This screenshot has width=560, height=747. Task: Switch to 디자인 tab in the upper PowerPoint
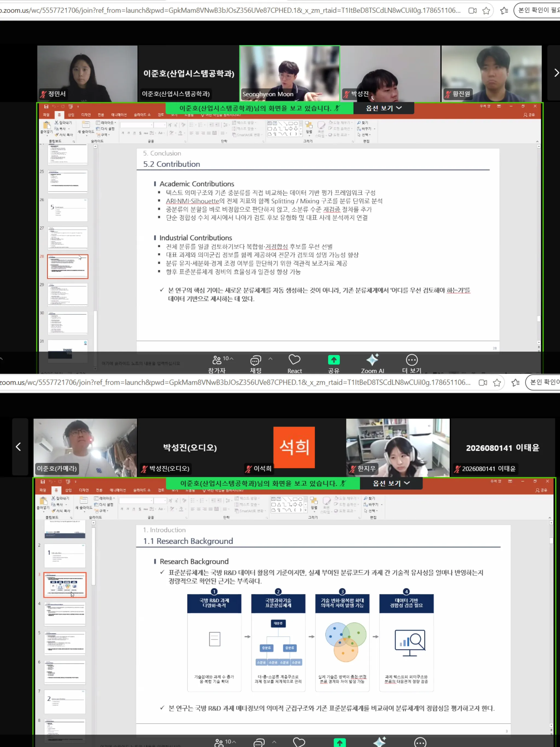tap(86, 115)
